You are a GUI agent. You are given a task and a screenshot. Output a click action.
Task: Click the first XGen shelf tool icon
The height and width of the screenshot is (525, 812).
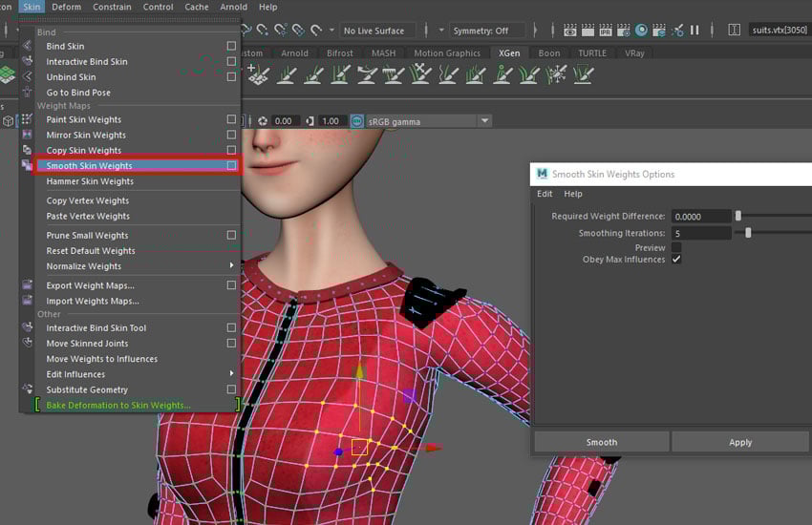(x=257, y=74)
